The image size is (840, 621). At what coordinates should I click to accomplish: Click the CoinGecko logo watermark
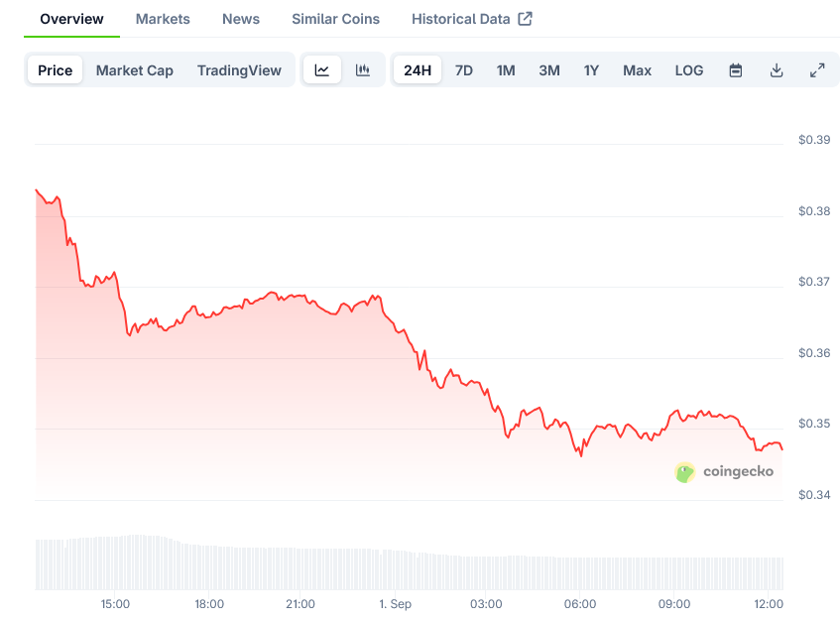724,472
